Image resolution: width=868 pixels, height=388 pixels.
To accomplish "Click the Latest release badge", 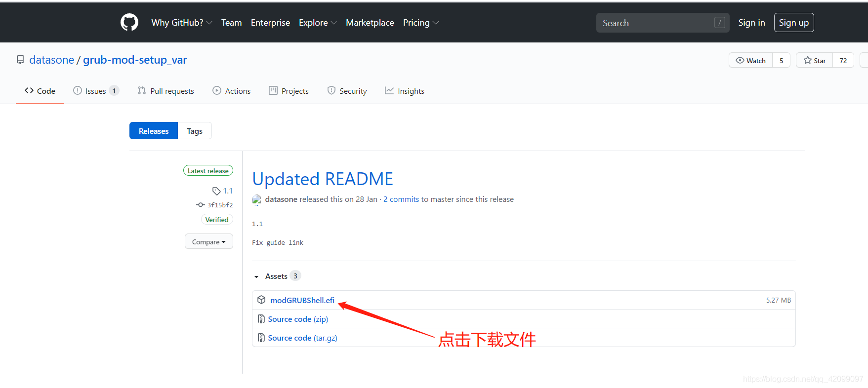I will click(x=208, y=171).
